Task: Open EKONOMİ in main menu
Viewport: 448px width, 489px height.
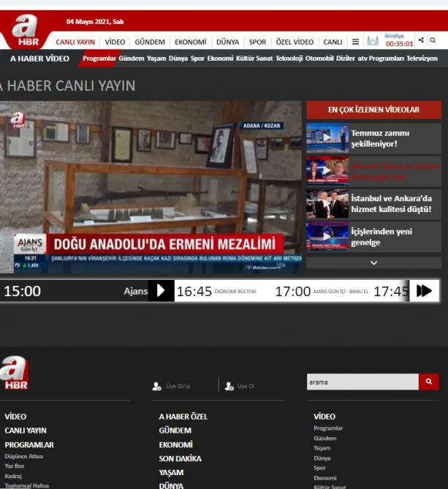Action: tap(191, 42)
